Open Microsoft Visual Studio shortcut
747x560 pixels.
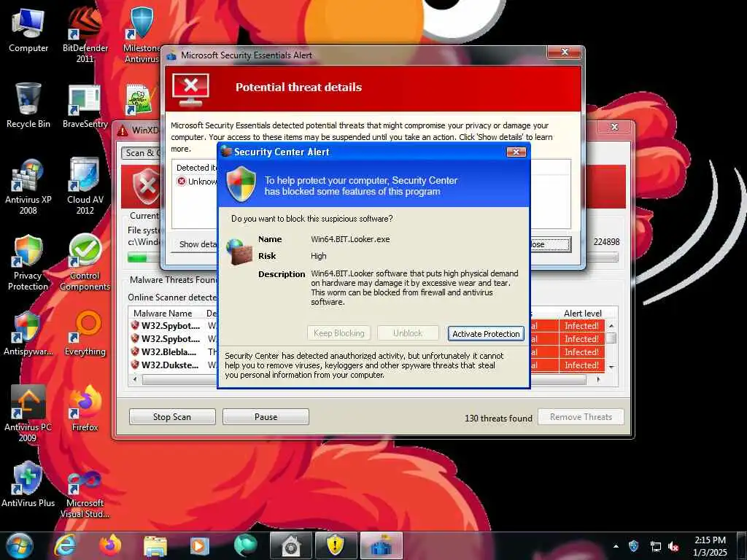click(85, 494)
